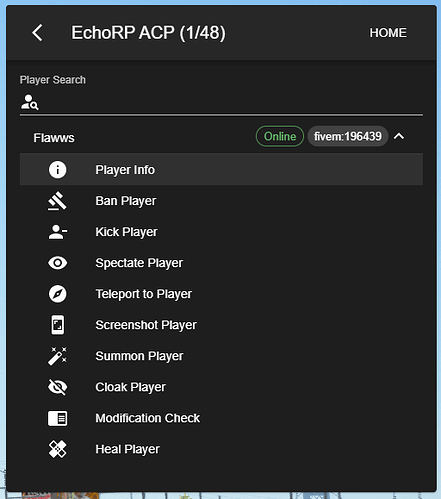This screenshot has width=441, height=499.
Task: Click the Heal Player bandage icon
Action: pyautogui.click(x=58, y=449)
